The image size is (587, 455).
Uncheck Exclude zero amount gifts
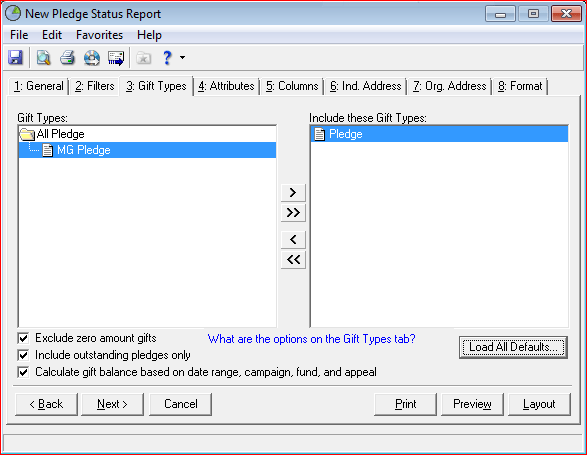(23, 338)
